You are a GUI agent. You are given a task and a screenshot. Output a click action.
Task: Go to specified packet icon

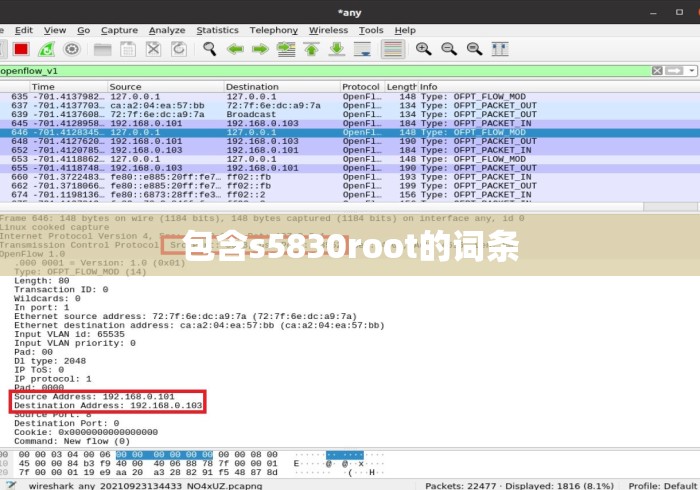coord(286,49)
